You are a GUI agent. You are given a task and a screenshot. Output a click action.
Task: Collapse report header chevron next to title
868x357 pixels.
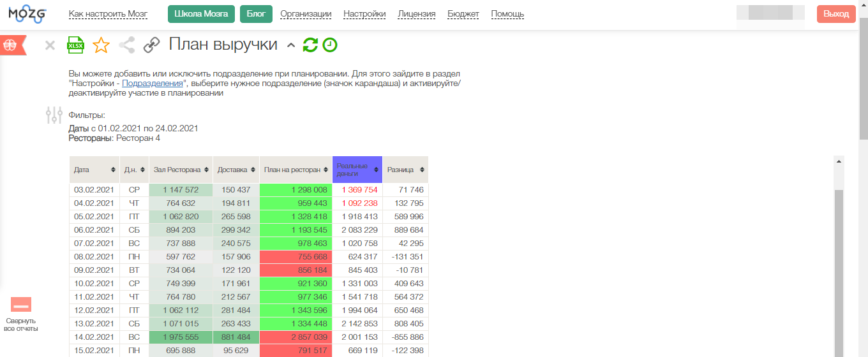pyautogui.click(x=291, y=45)
